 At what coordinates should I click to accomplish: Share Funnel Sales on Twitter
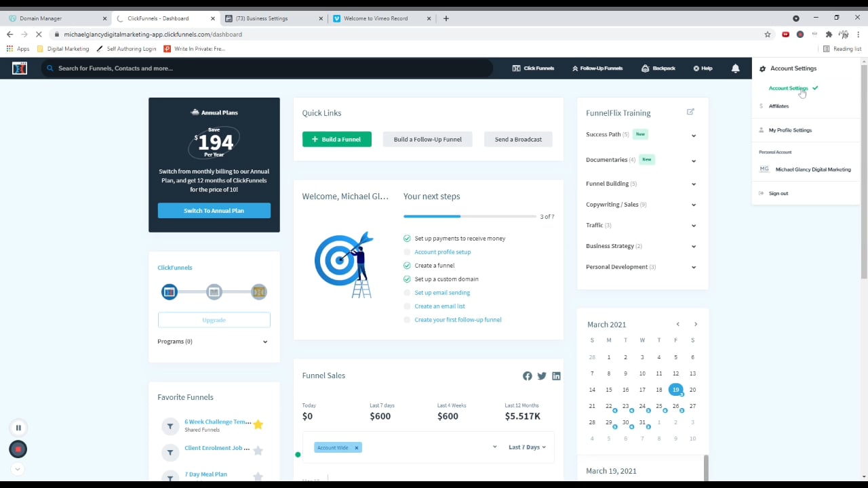pos(542,376)
